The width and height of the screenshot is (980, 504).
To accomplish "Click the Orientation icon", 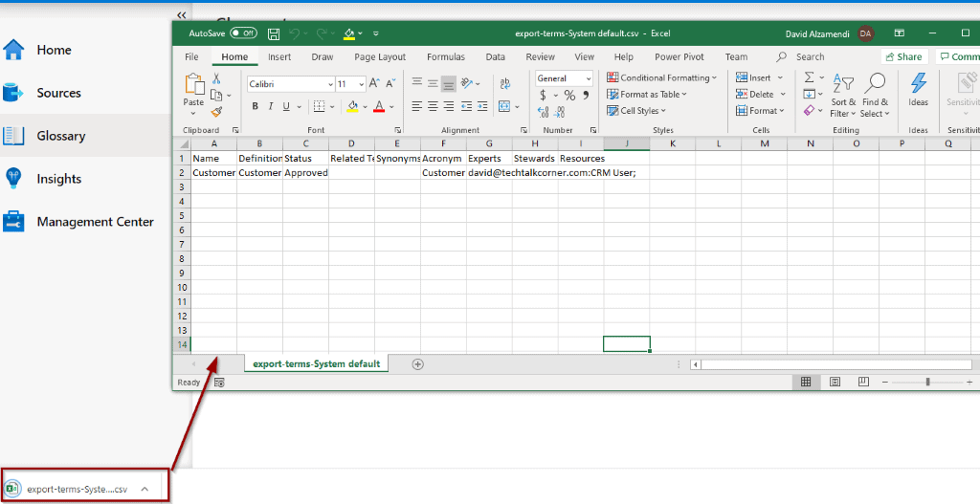I will 467,83.
